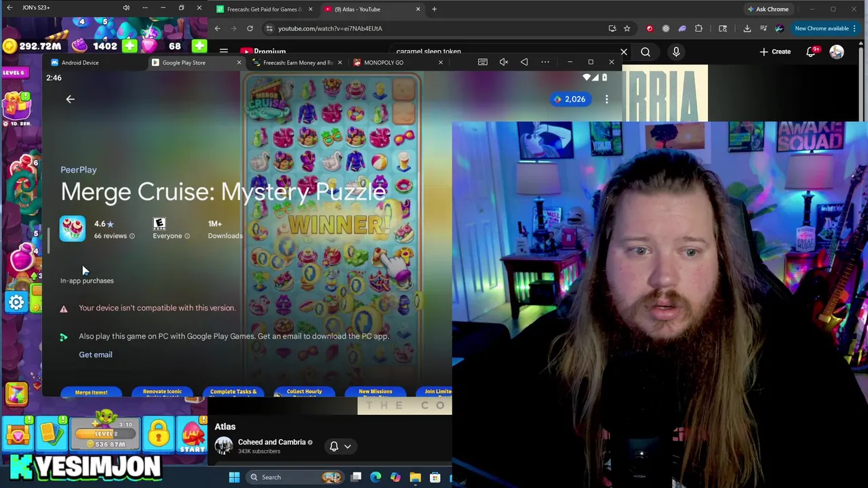Viewport: 868px width, 488px height.
Task: Click New Chrome available update button
Action: [825, 28]
